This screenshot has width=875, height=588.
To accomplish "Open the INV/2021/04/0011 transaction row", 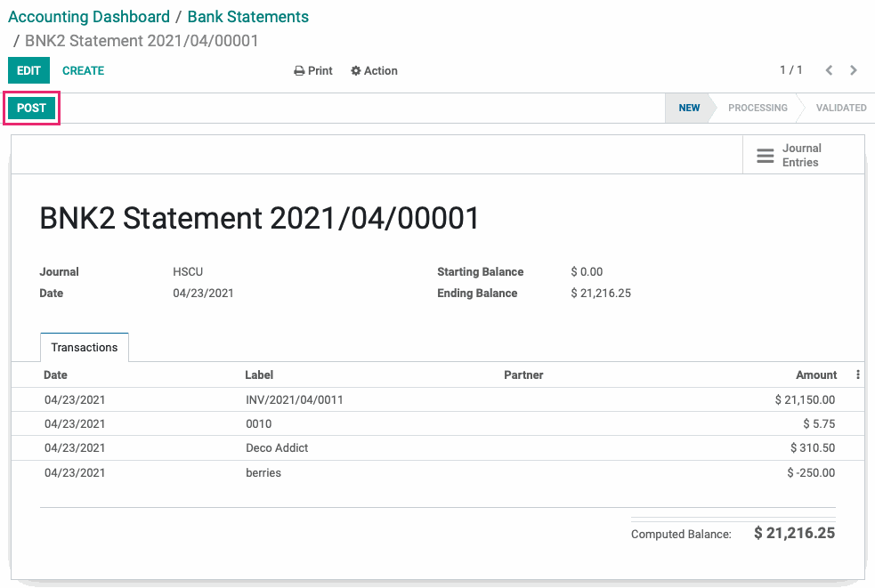I will coord(438,400).
